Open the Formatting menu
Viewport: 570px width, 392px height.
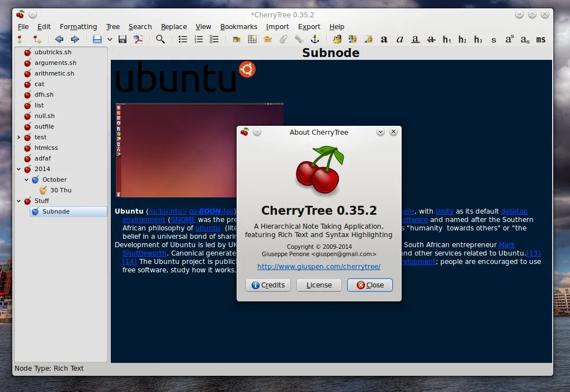point(78,26)
